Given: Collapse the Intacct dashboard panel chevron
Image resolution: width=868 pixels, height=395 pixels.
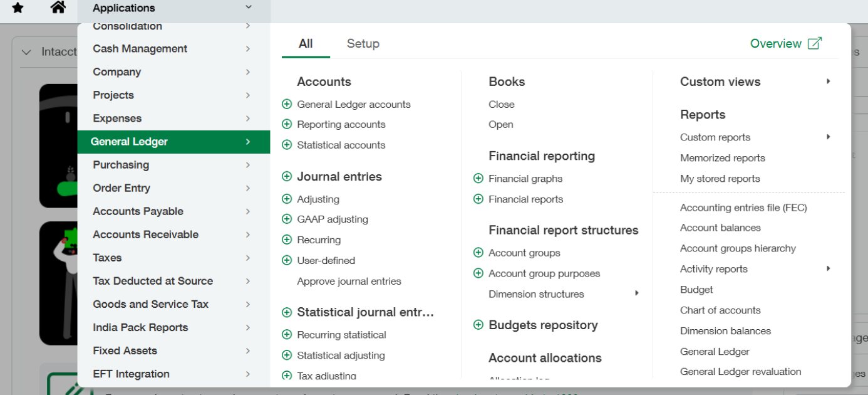Looking at the screenshot, I should coord(26,52).
